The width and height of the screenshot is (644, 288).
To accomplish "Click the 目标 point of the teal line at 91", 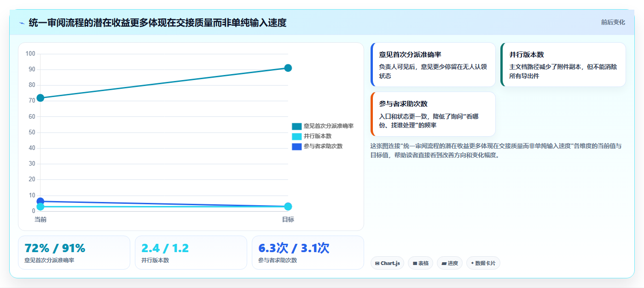I will pos(288,68).
